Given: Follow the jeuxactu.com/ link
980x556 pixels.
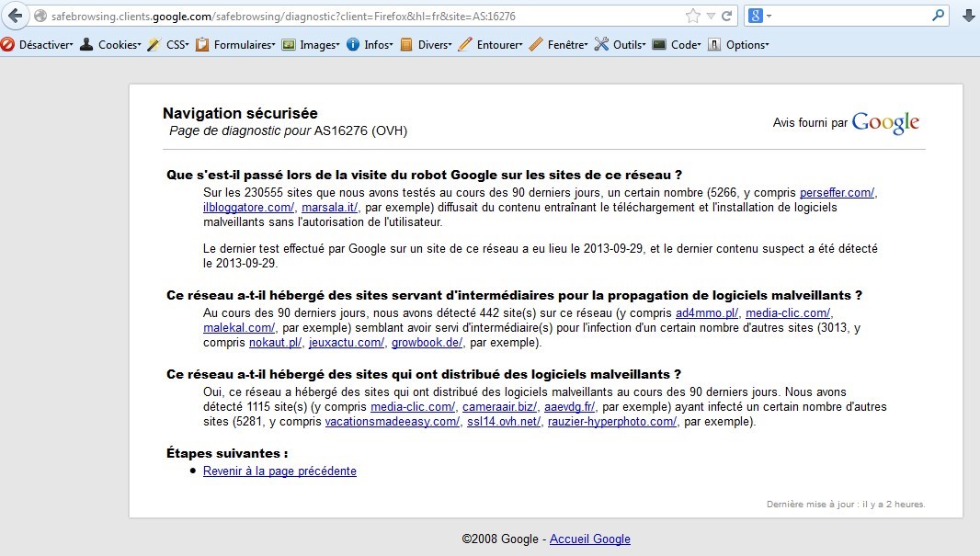Looking at the screenshot, I should pyautogui.click(x=347, y=343).
